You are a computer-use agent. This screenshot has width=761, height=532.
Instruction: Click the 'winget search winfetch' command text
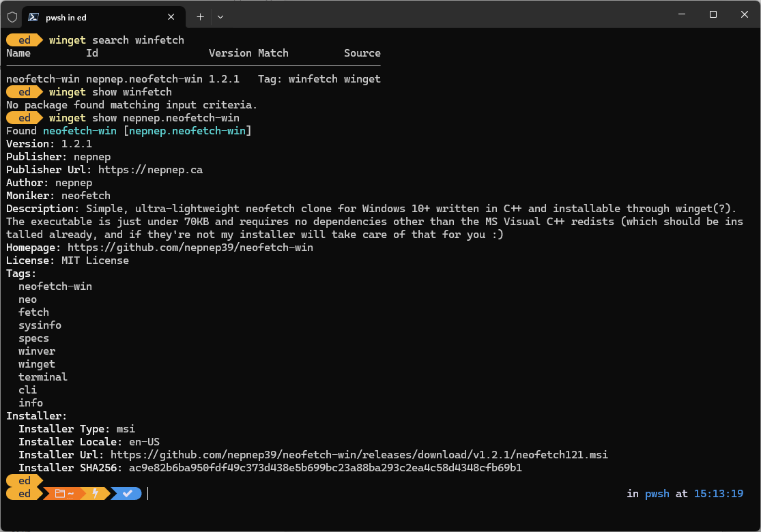coord(115,40)
